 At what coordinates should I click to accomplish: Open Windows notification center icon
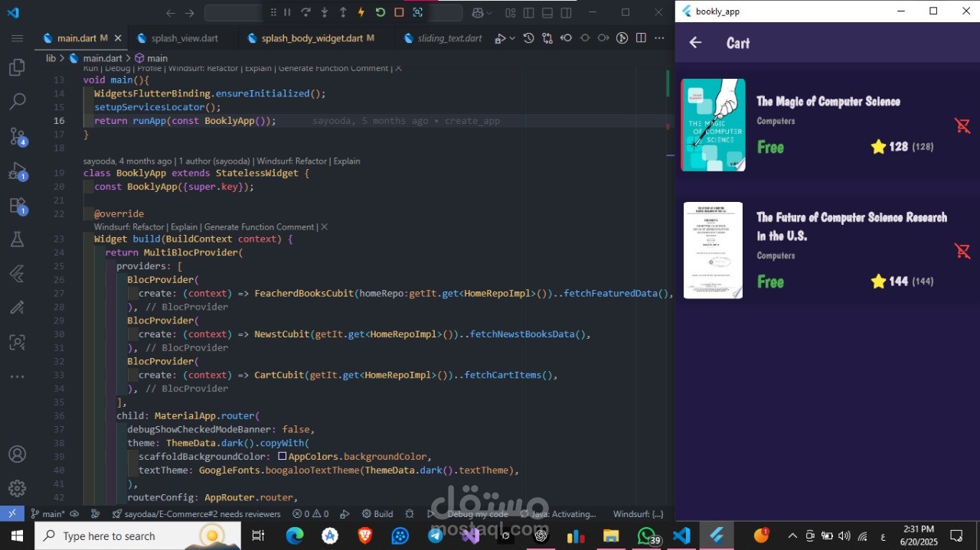coord(956,535)
